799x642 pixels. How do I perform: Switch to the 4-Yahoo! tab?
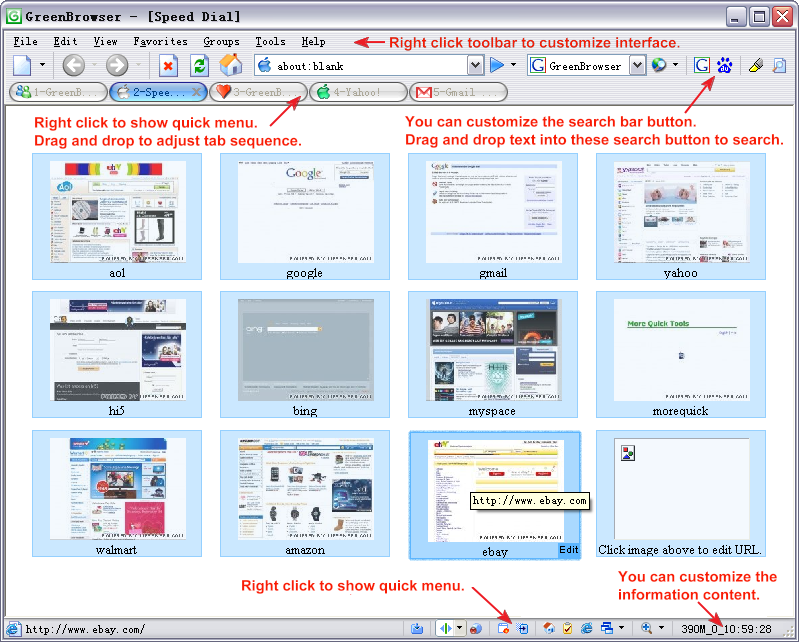click(x=359, y=92)
